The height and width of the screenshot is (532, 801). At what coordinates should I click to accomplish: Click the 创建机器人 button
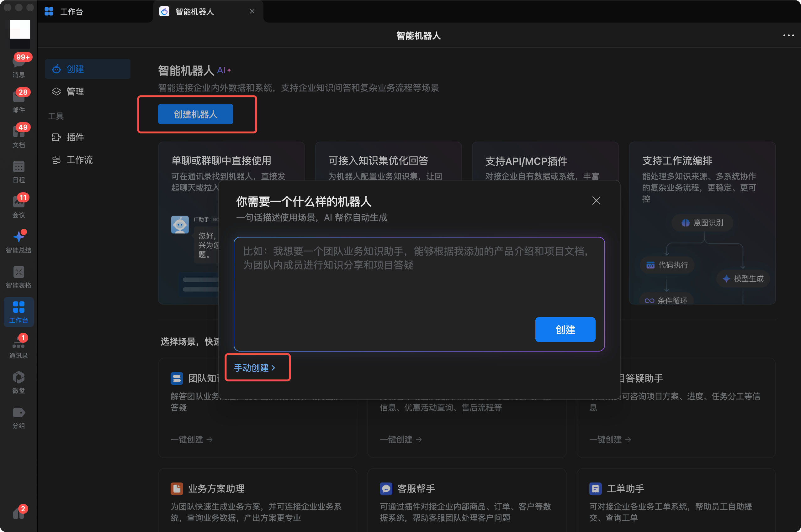tap(196, 114)
